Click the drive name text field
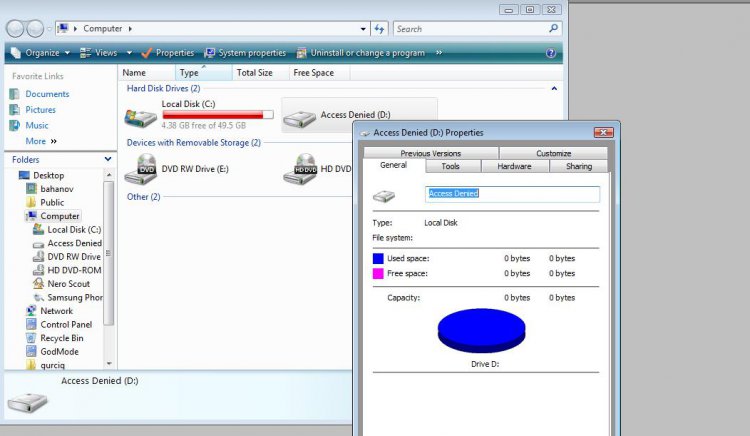The height and width of the screenshot is (436, 750). point(512,194)
